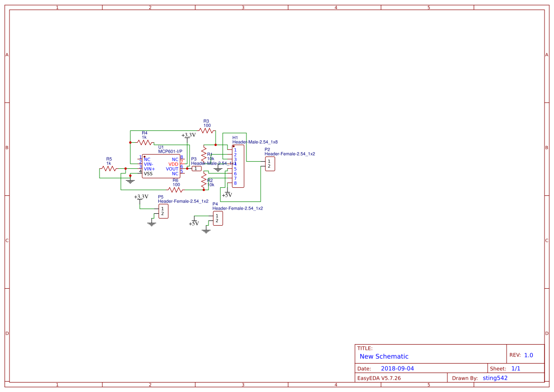Click the R5 1k resistor symbol
The image size is (554, 392).
click(x=109, y=168)
